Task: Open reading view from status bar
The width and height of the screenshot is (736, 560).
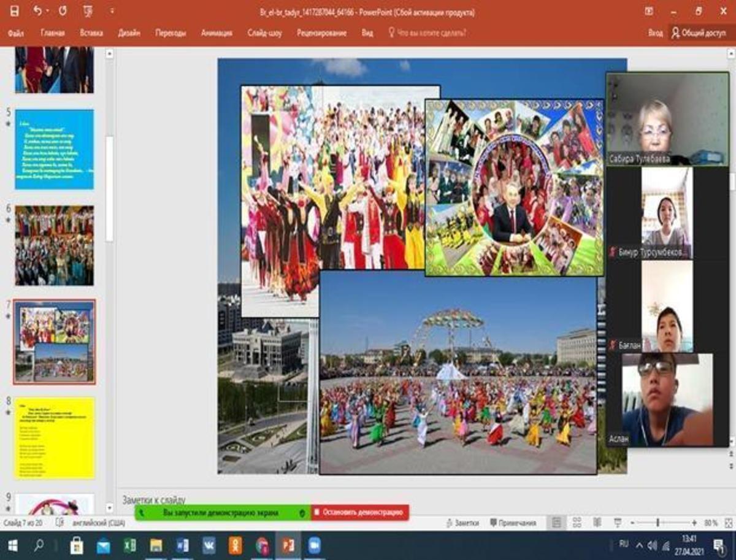Action: 597,523
